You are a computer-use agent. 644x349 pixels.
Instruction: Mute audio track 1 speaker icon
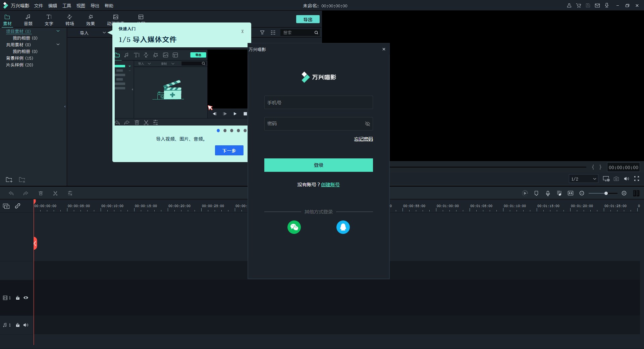(26, 325)
